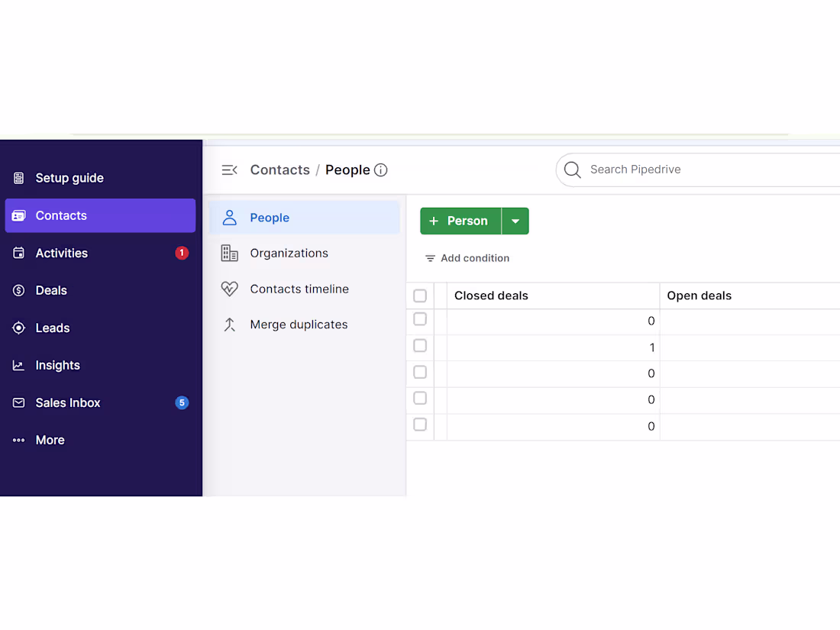Click the Closed deals column header
840x630 pixels.
[x=554, y=296]
